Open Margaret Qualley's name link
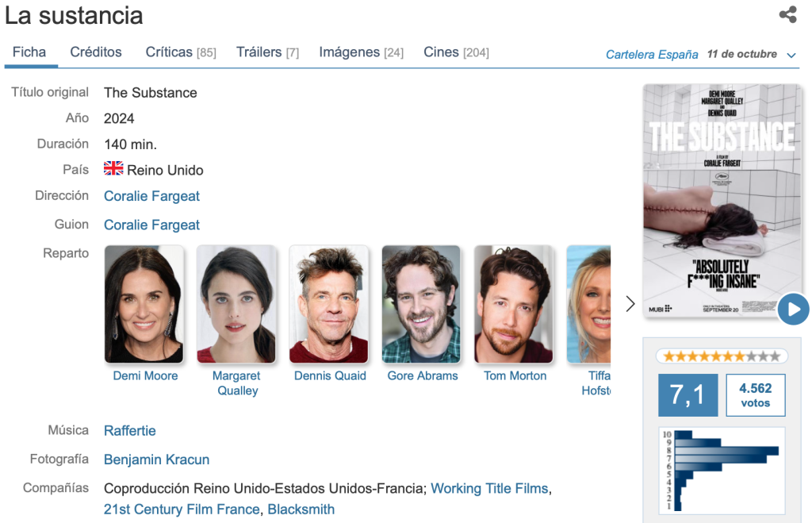The width and height of the screenshot is (812, 523). point(236,383)
